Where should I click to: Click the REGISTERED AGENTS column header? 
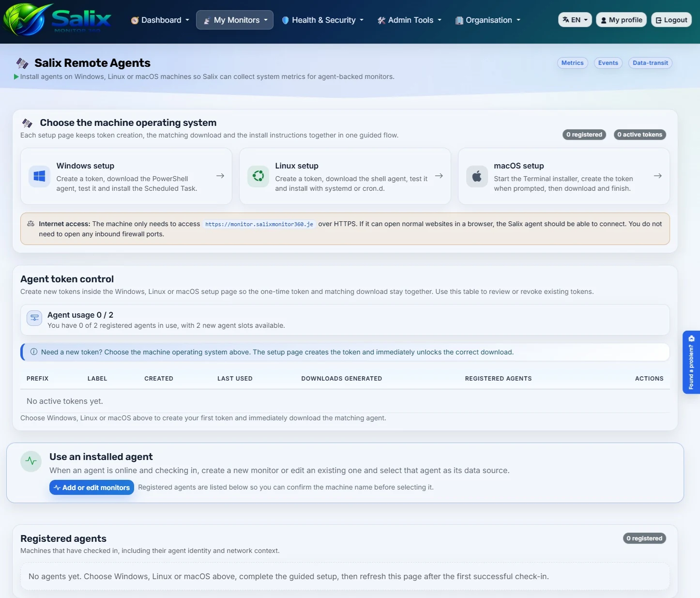point(498,379)
